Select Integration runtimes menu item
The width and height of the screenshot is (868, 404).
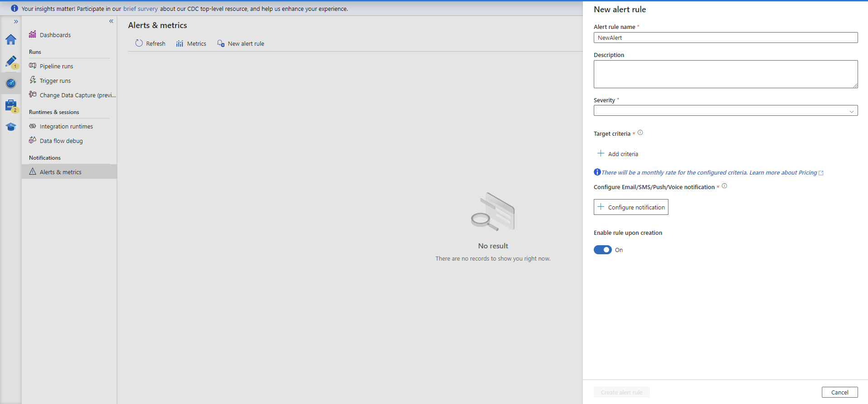point(66,127)
